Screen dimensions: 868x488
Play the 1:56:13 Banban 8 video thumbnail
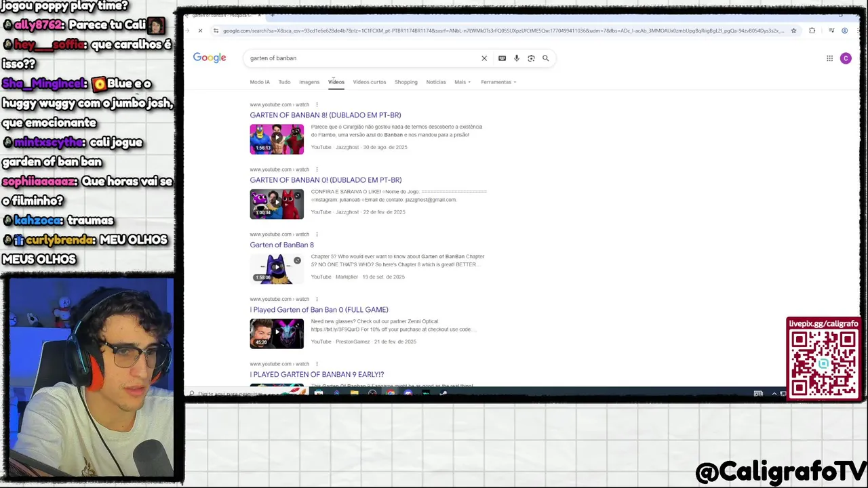coord(277,139)
